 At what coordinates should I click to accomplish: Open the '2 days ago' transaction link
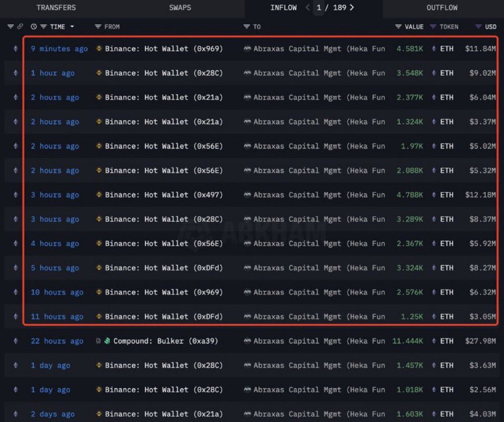pos(52,414)
